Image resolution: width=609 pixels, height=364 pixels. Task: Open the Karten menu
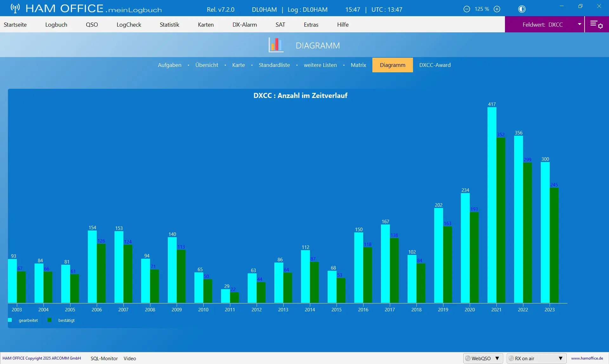206,24
